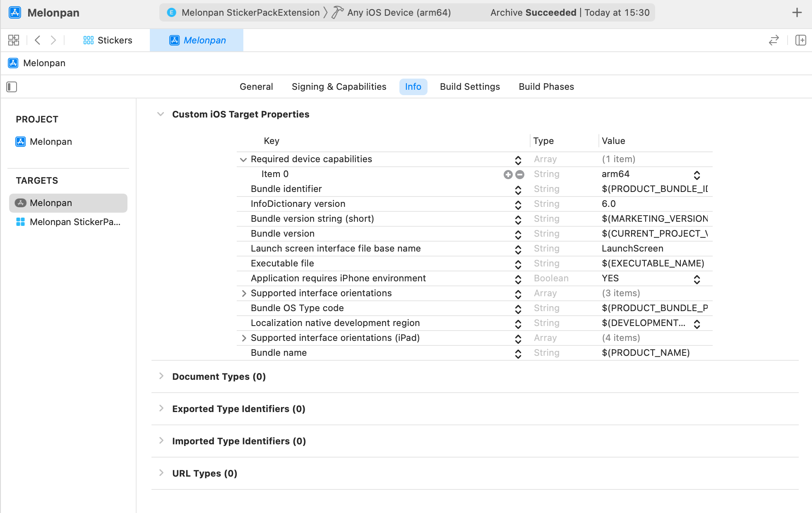Open key stepper for Localization native development region
The image size is (812, 513).
pyautogui.click(x=518, y=324)
